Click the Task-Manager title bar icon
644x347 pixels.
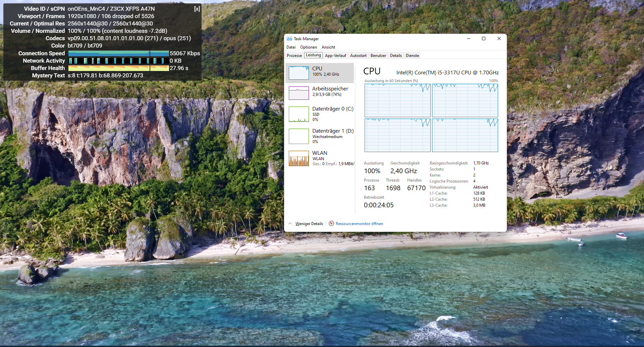click(x=289, y=39)
